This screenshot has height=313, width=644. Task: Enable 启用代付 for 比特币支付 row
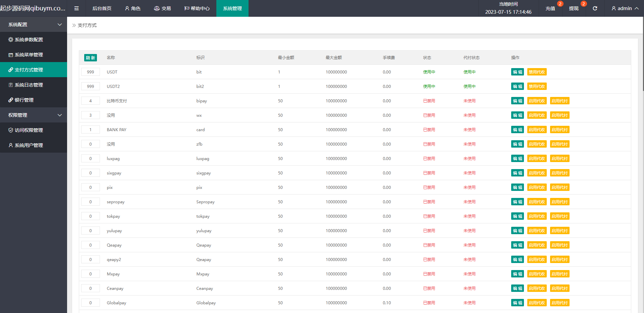(559, 101)
